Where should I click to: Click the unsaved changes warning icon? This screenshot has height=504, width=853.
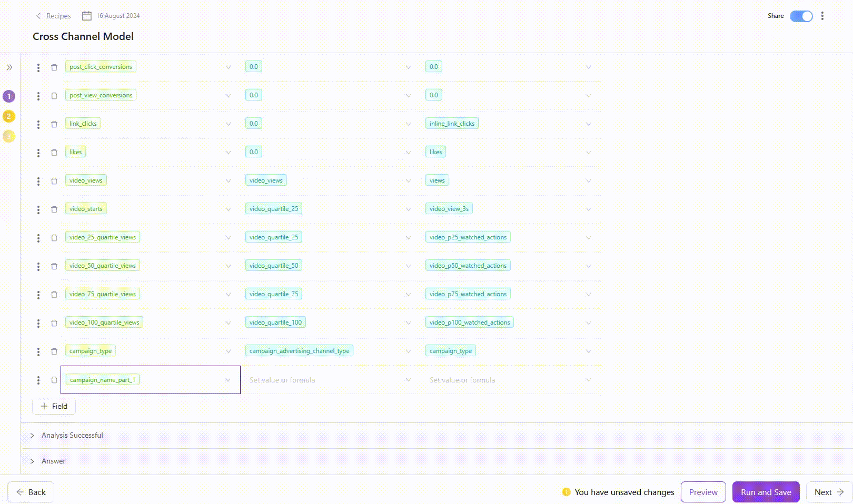pyautogui.click(x=567, y=492)
